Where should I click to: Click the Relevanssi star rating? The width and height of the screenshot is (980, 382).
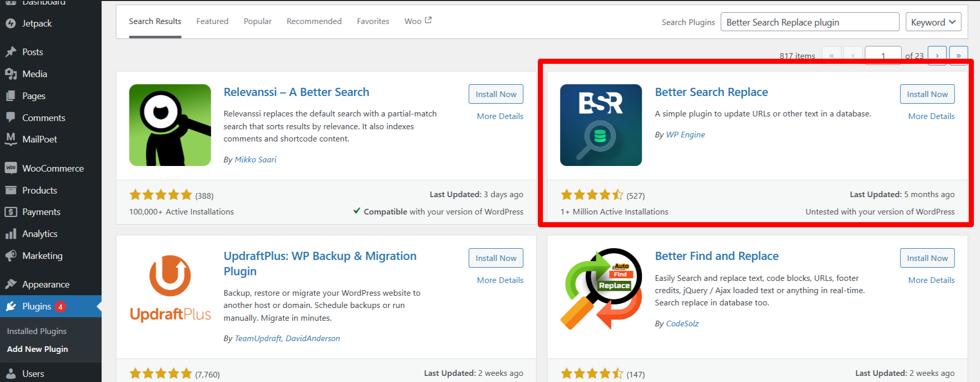coord(161,195)
